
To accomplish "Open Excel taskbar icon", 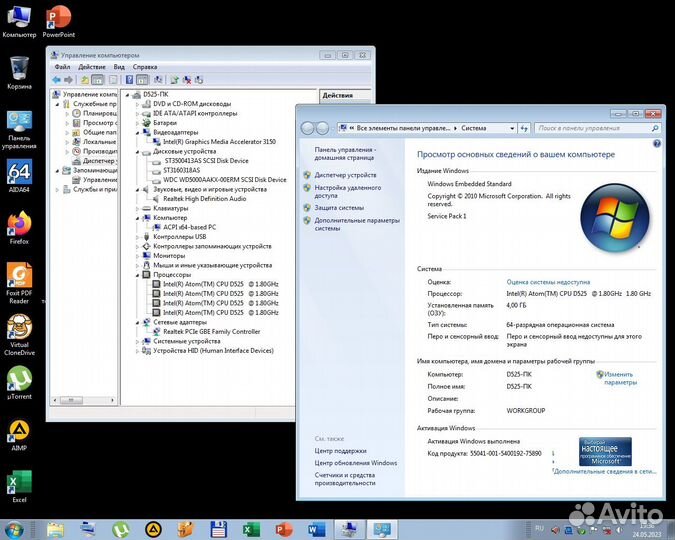I will click(x=251, y=530).
